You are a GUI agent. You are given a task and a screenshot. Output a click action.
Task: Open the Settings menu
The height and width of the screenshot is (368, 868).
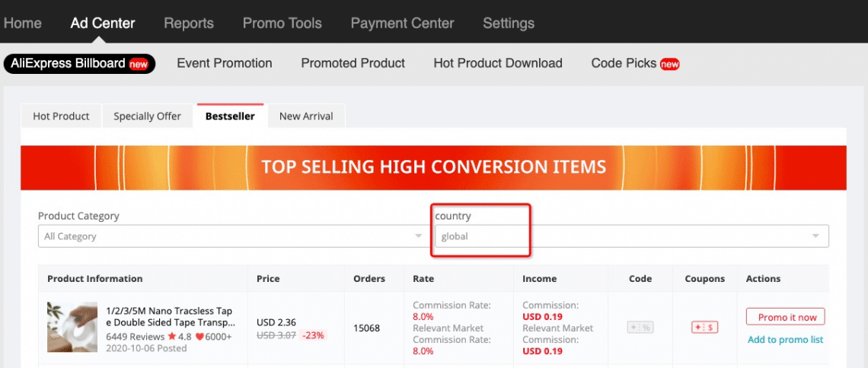tap(509, 23)
